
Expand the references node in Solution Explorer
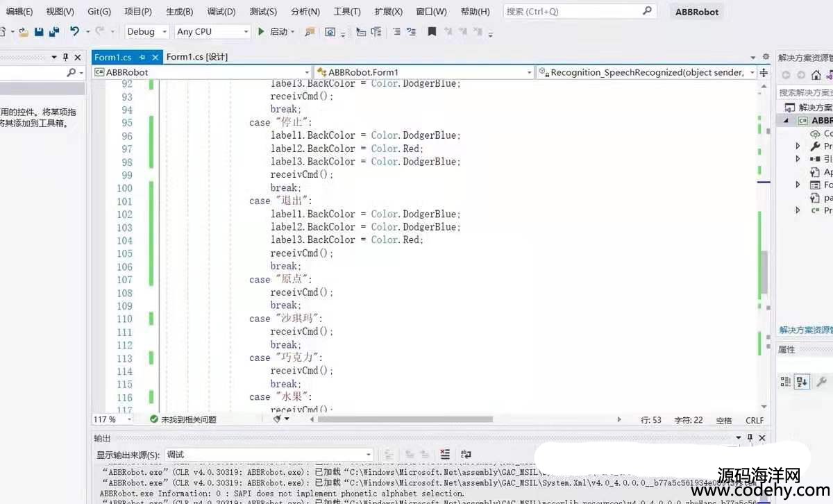click(798, 159)
